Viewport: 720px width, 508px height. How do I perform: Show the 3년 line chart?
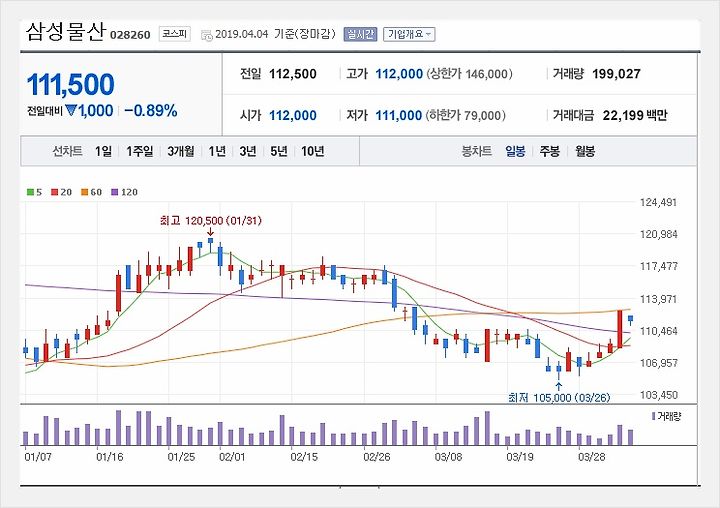click(248, 151)
